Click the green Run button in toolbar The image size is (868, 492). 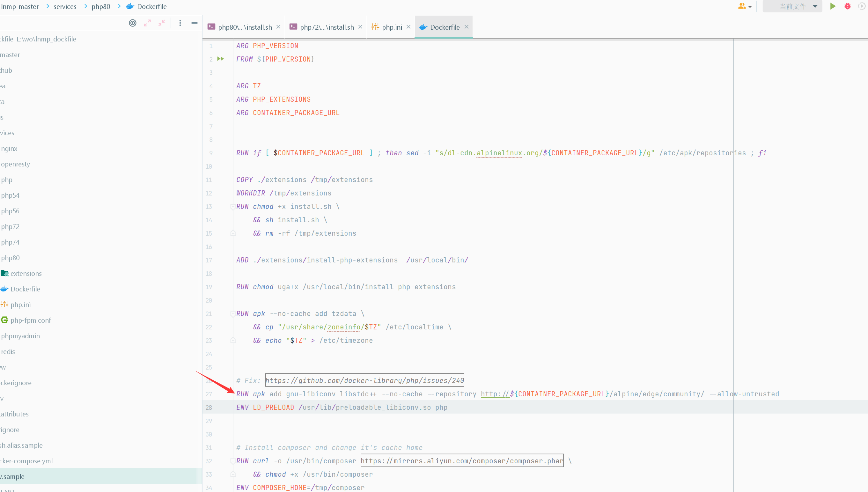[x=833, y=6]
